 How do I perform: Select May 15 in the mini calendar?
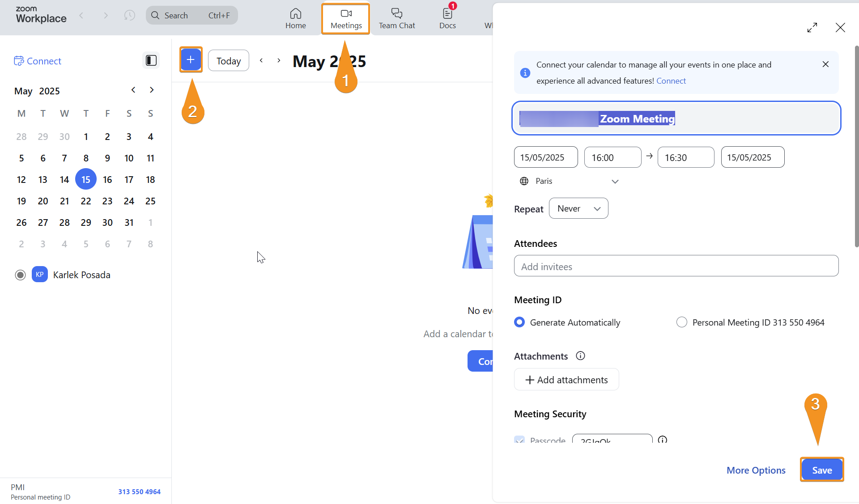pyautogui.click(x=86, y=179)
